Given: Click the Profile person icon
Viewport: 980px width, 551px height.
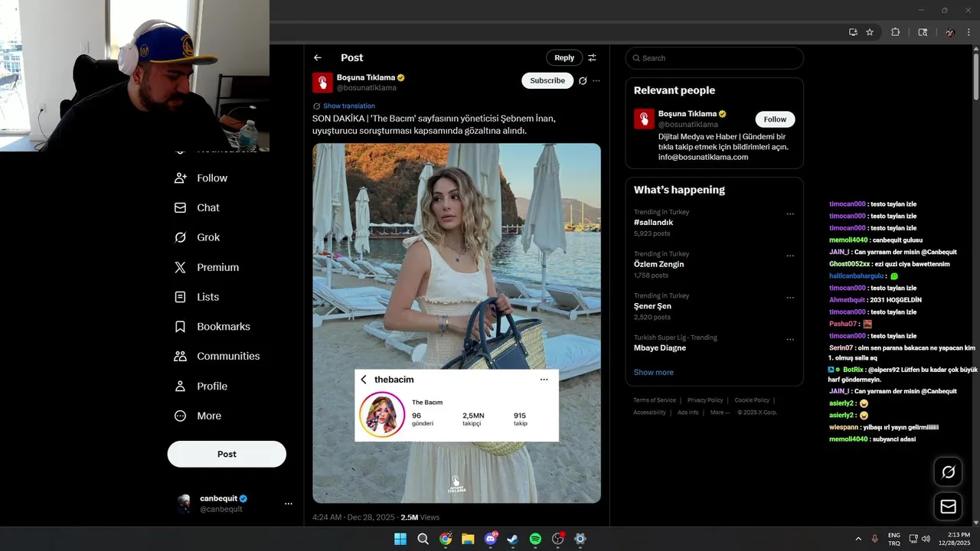Looking at the screenshot, I should (x=181, y=386).
